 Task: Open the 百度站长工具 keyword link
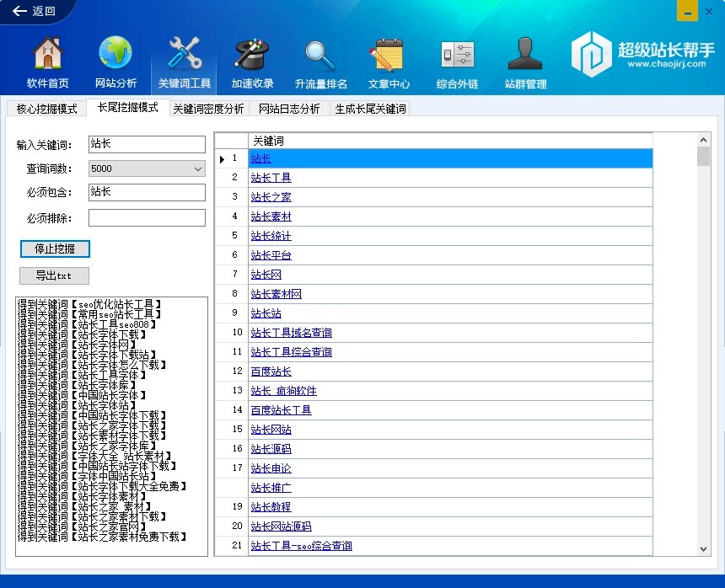[x=281, y=410]
